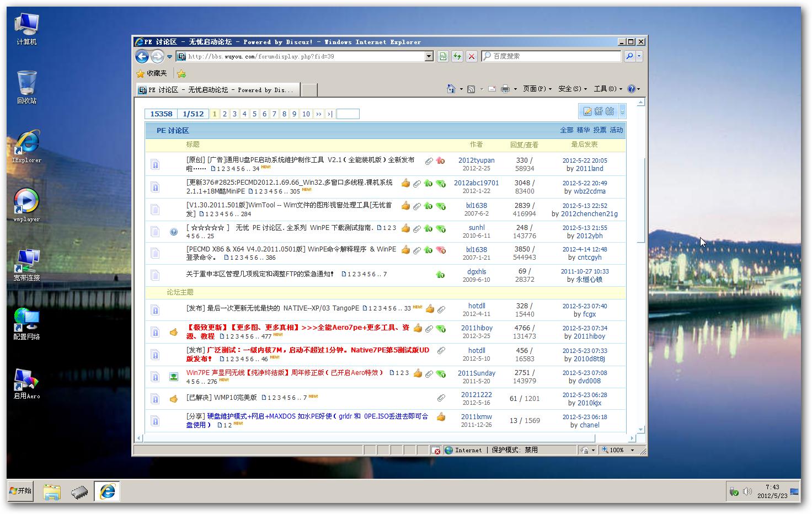Viewport: 812px width, 514px height.
Task: Select 启用Aero desktop shortcut
Action: tap(26, 384)
